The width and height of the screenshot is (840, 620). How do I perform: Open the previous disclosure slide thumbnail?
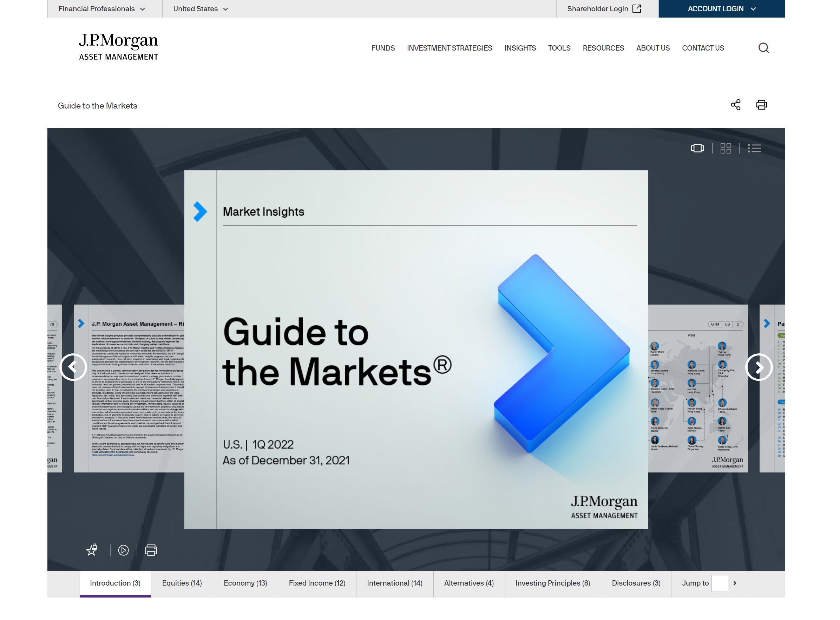(x=129, y=389)
